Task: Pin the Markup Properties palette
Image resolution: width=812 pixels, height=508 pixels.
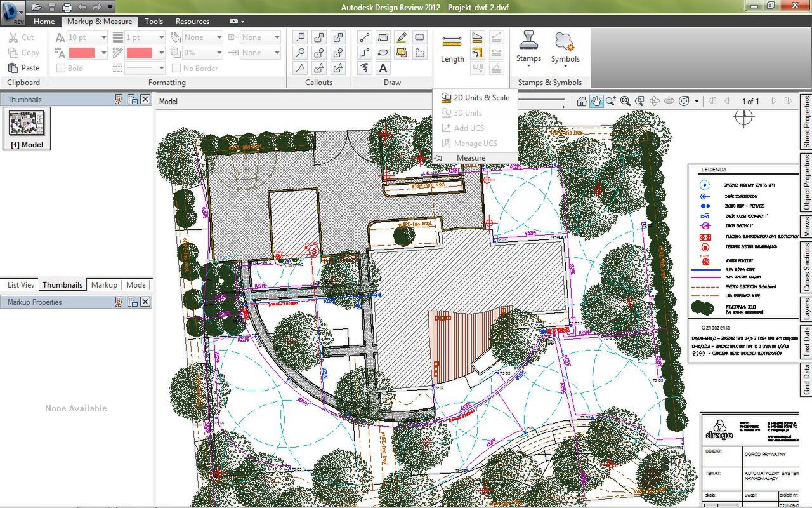Action: (x=119, y=302)
